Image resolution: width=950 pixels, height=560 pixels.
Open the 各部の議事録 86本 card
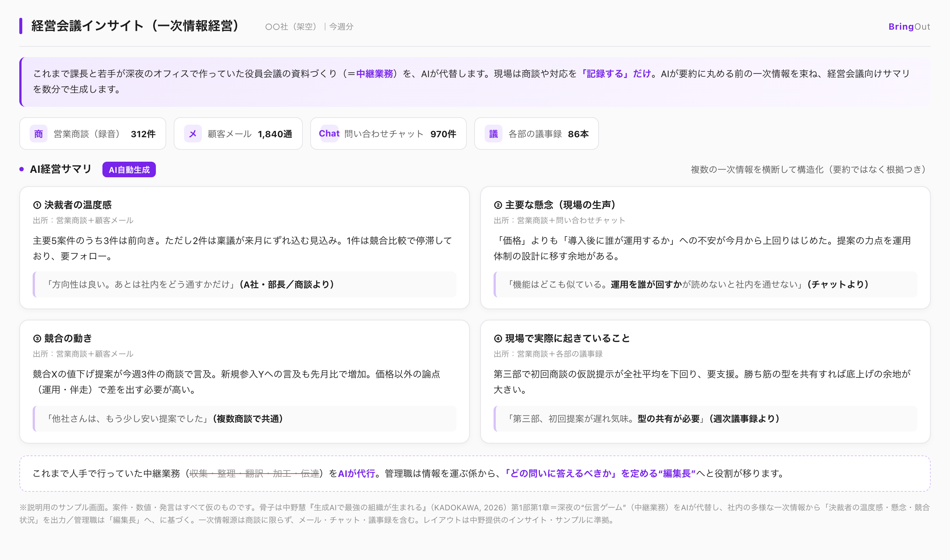click(537, 134)
